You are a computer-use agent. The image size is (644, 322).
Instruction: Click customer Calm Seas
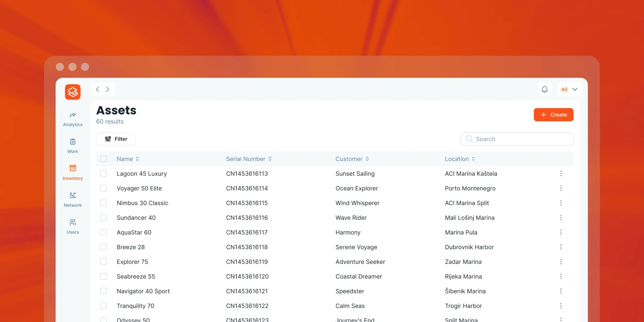click(350, 306)
